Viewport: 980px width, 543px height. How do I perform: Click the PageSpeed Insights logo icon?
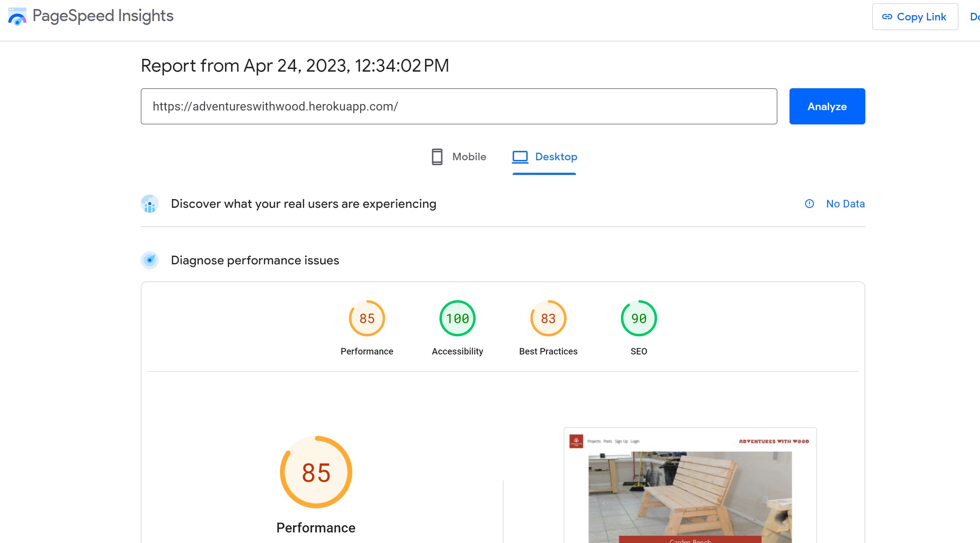click(x=17, y=16)
